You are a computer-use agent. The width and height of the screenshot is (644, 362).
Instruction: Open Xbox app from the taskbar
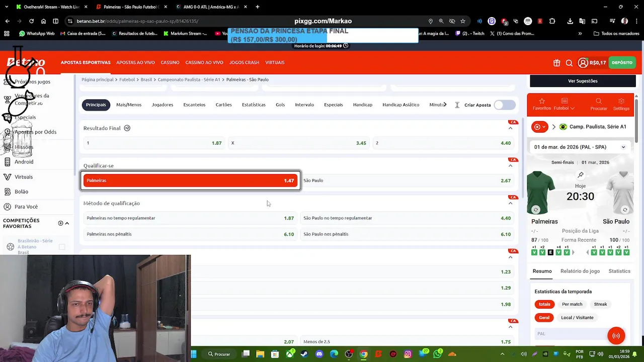click(289, 354)
